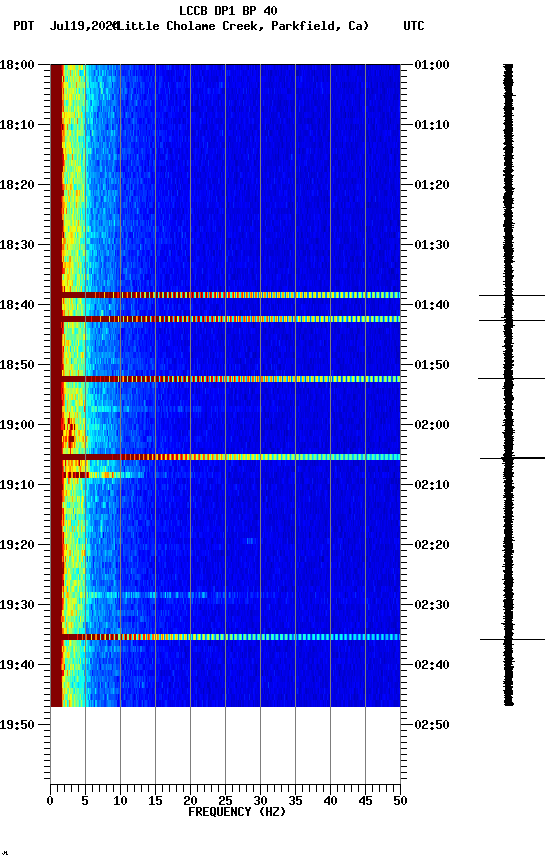Select the 18:10 PDT time label
The height and width of the screenshot is (864, 552).
(x=17, y=125)
